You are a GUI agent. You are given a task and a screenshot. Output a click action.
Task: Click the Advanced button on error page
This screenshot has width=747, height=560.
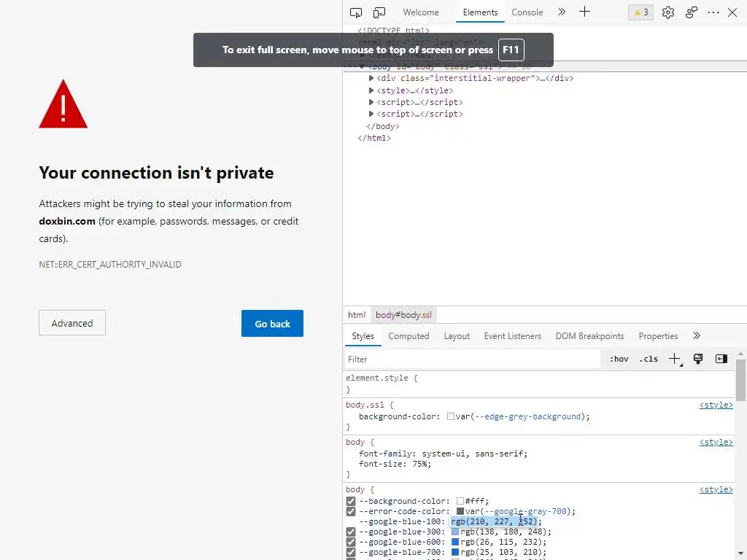tap(72, 323)
